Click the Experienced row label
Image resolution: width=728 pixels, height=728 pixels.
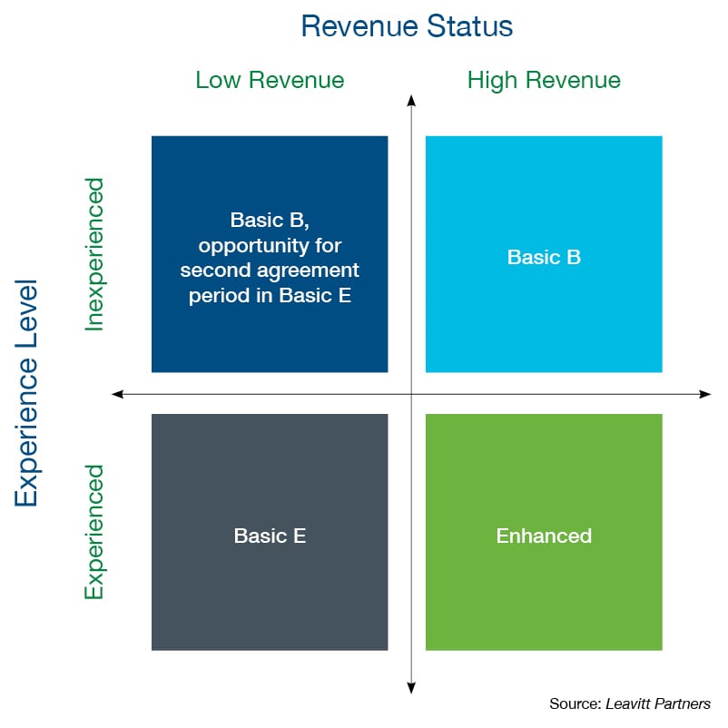tap(95, 532)
